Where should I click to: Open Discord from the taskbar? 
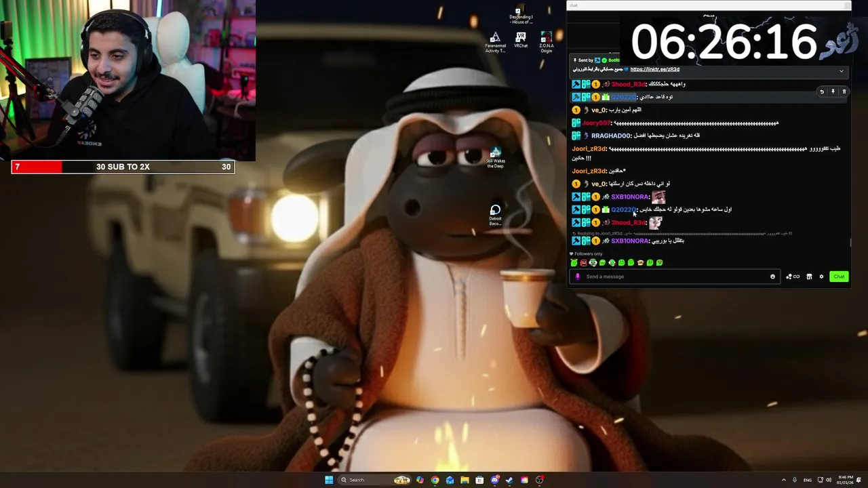495,480
